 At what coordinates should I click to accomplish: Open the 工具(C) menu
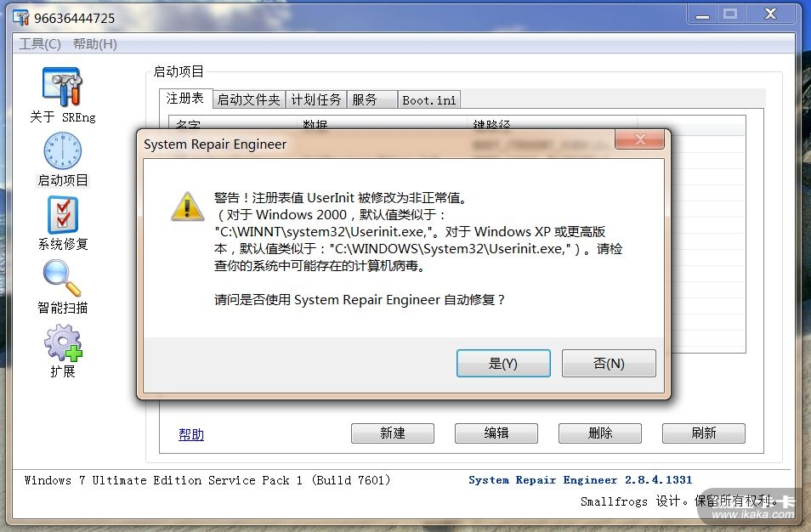[40, 44]
